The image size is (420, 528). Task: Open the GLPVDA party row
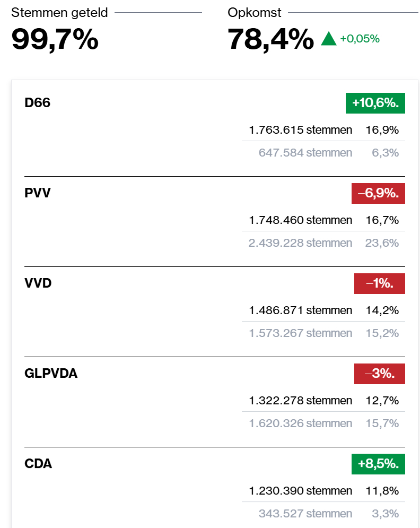pos(51,374)
